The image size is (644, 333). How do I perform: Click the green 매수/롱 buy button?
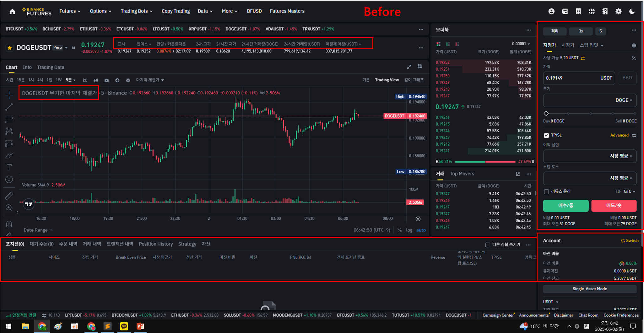[566, 206]
